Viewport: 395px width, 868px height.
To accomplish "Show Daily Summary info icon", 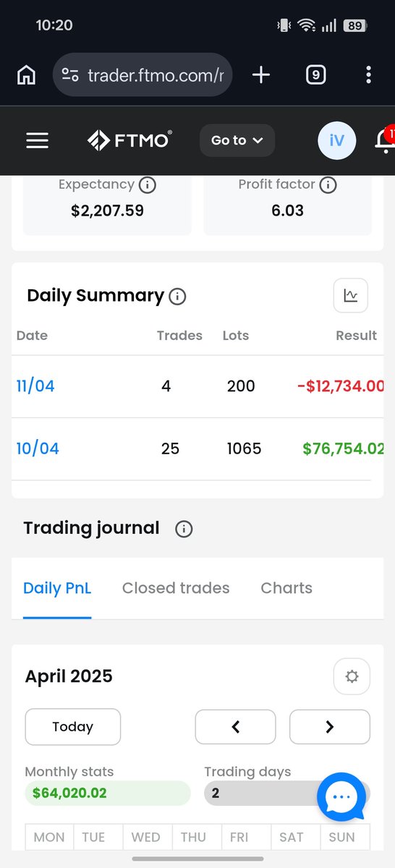I will 177,296.
